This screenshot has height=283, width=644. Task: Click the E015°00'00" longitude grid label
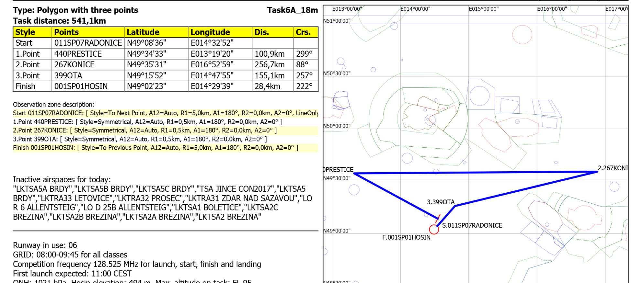pos(484,9)
